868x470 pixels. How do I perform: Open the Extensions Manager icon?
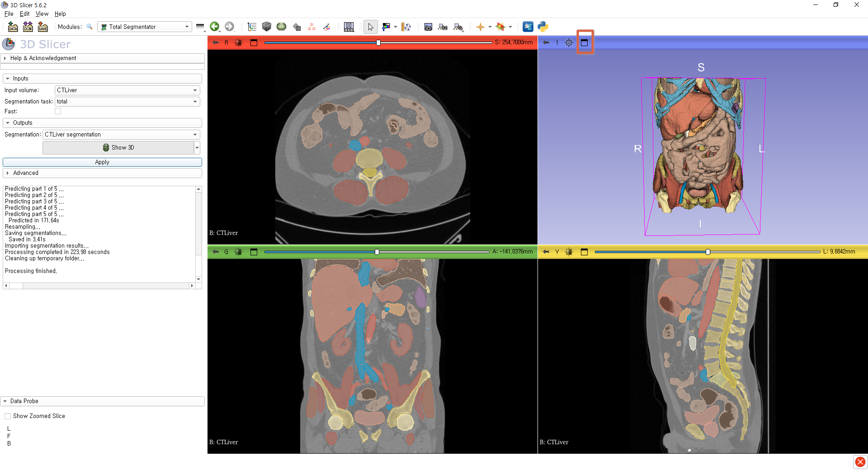tap(528, 27)
